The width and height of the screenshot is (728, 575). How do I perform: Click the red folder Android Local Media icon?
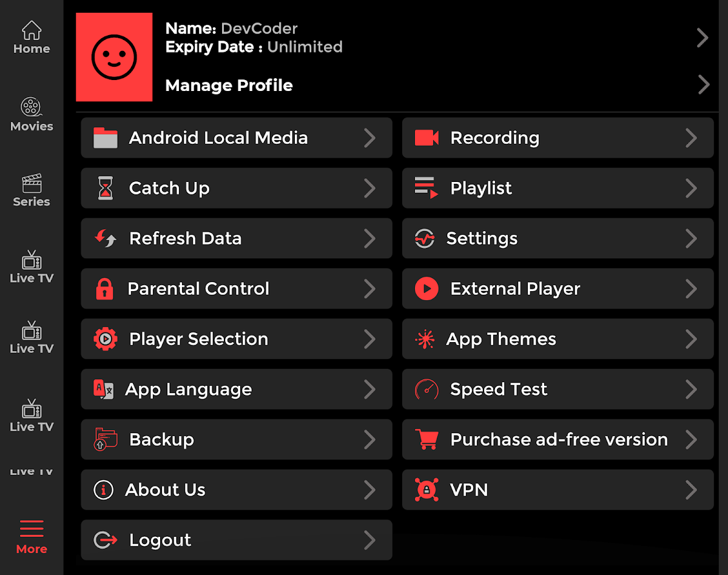coord(106,138)
